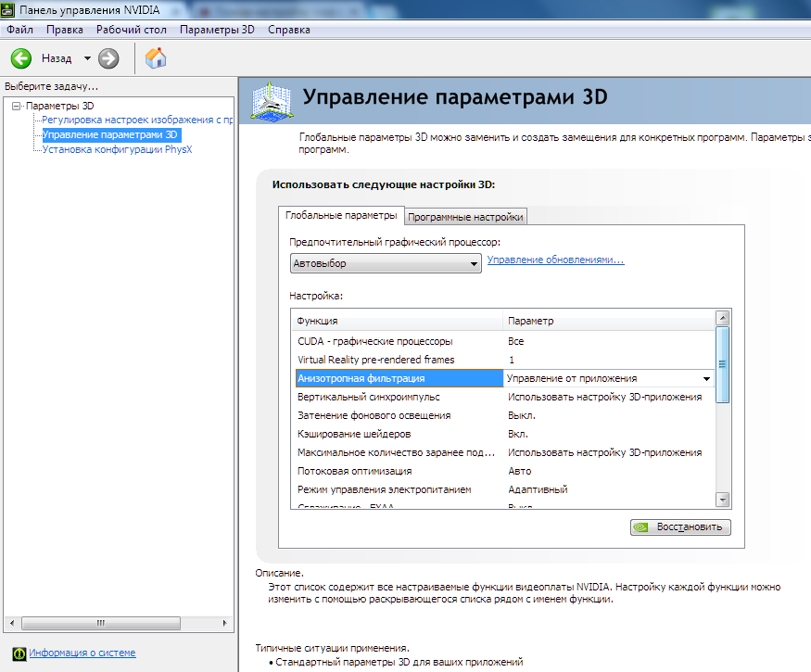Image resolution: width=811 pixels, height=672 pixels.
Task: Click the Затенение фонового освещения value Выкл.
Action: tap(521, 416)
